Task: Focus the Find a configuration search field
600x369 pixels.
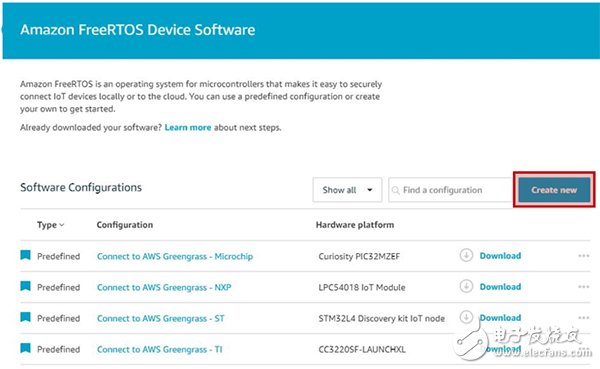Action: (x=451, y=190)
